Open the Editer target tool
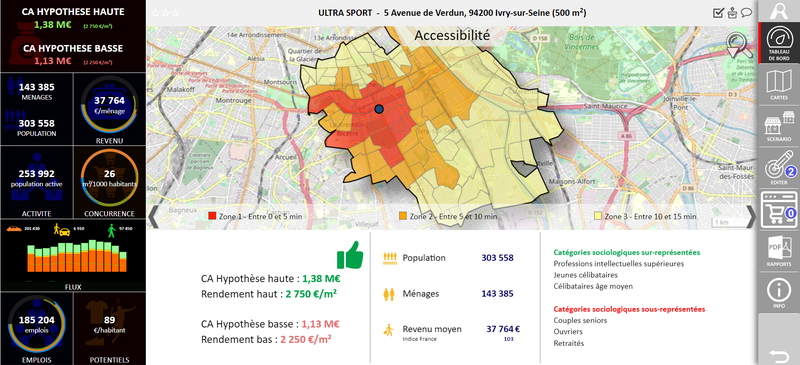800x365 pixels. pos(779,168)
